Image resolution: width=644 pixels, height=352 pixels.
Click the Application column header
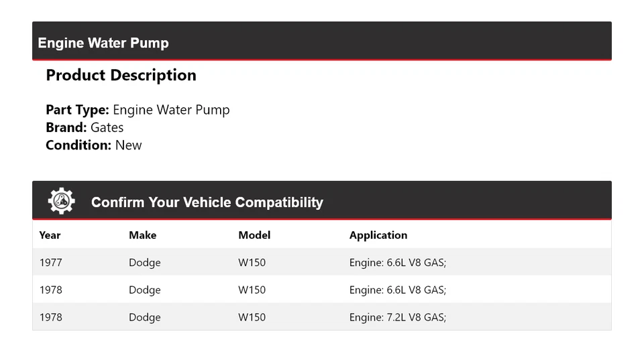point(378,235)
